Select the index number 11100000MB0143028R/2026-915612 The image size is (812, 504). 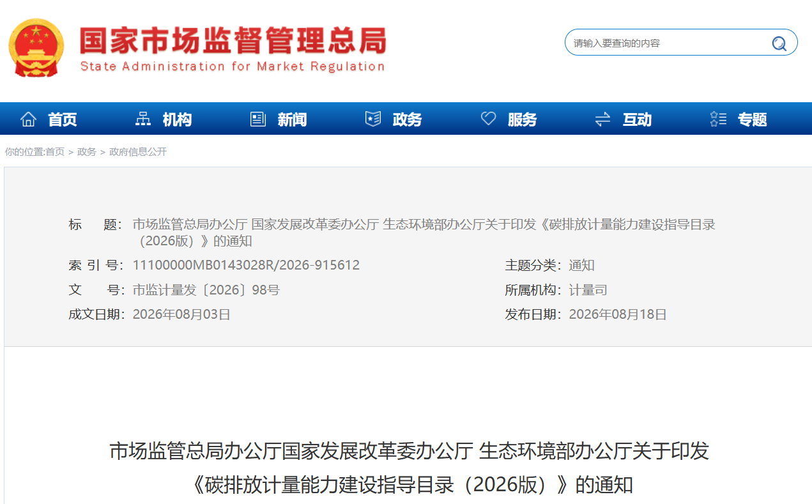[246, 265]
